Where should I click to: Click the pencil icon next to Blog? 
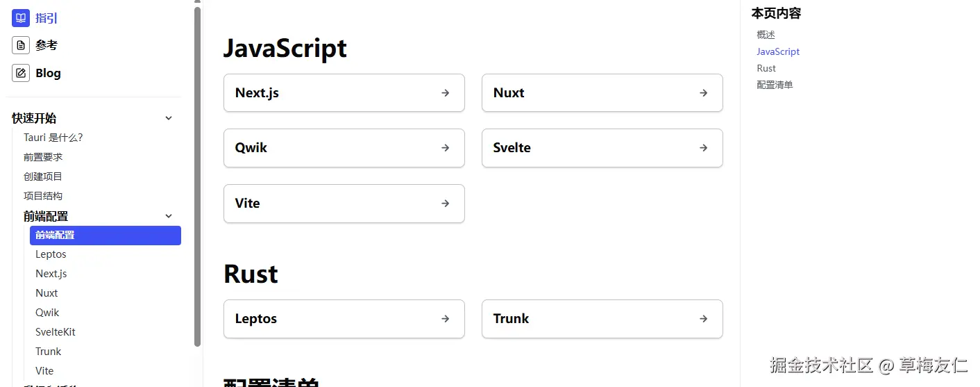pos(21,73)
